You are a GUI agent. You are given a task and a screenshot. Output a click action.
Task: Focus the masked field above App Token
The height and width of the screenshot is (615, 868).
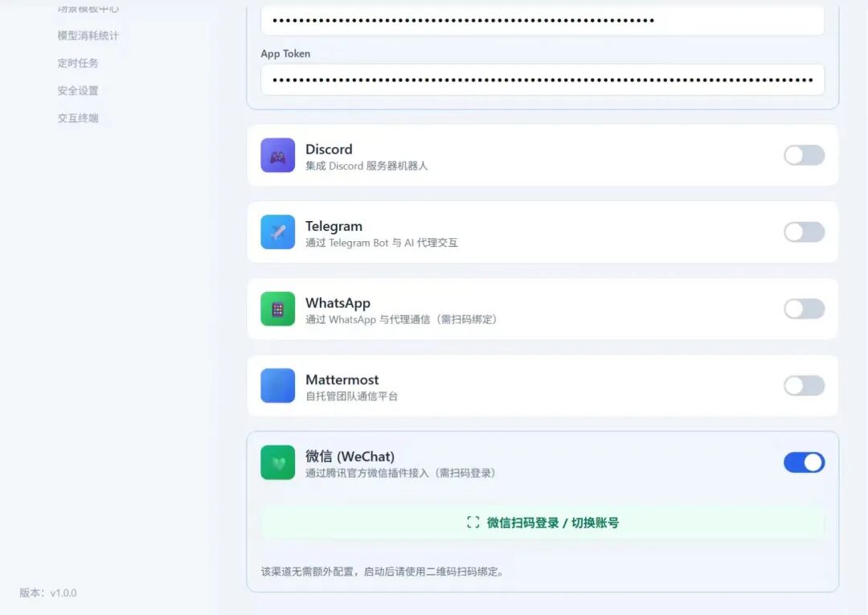click(x=542, y=20)
